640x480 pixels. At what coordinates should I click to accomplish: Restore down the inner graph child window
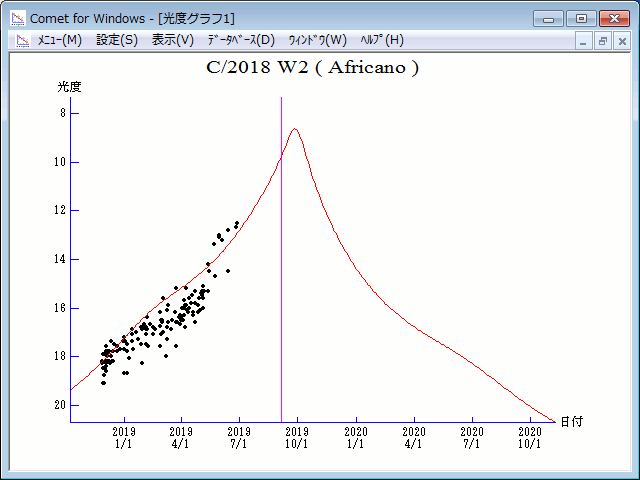(x=603, y=41)
